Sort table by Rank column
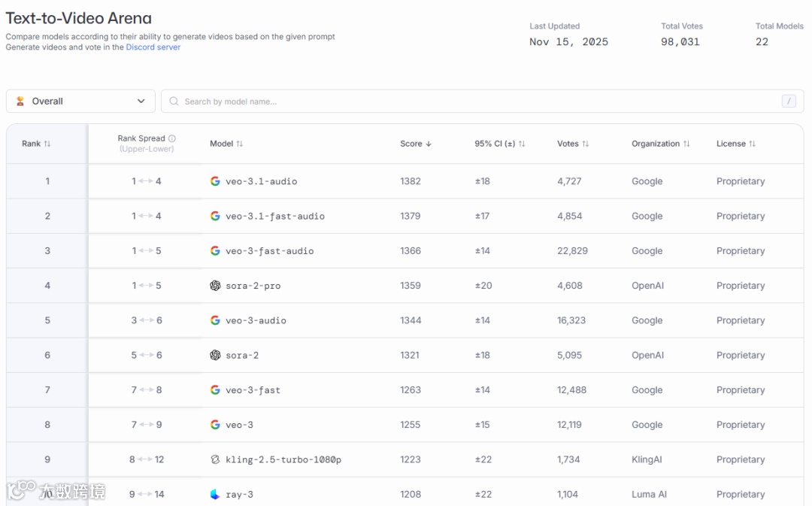 (36, 144)
